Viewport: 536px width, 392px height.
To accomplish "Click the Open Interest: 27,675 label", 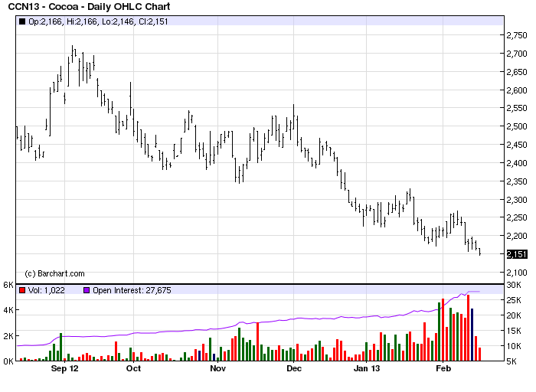I will pos(132,290).
